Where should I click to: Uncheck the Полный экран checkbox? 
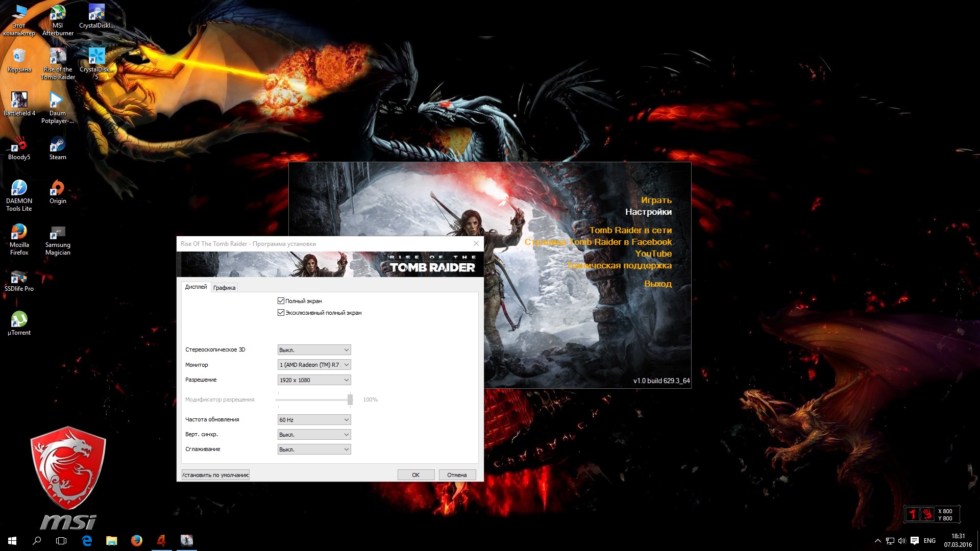point(281,301)
